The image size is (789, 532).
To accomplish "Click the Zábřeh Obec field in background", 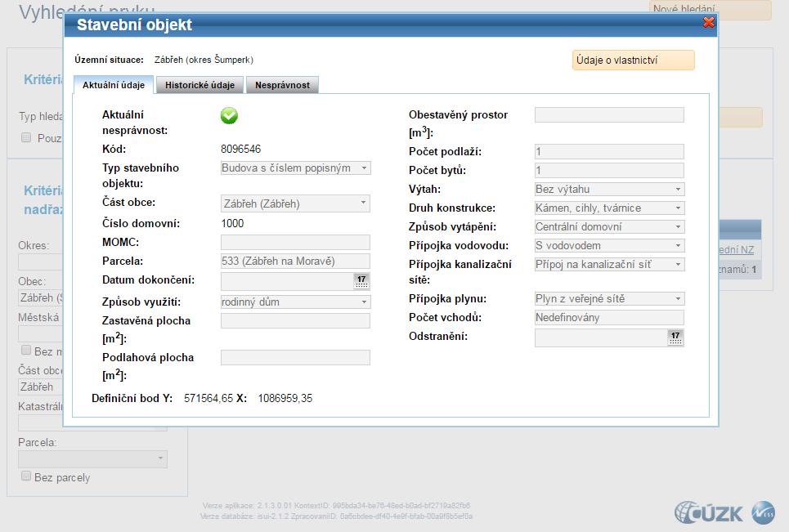I will pyautogui.click(x=40, y=297).
